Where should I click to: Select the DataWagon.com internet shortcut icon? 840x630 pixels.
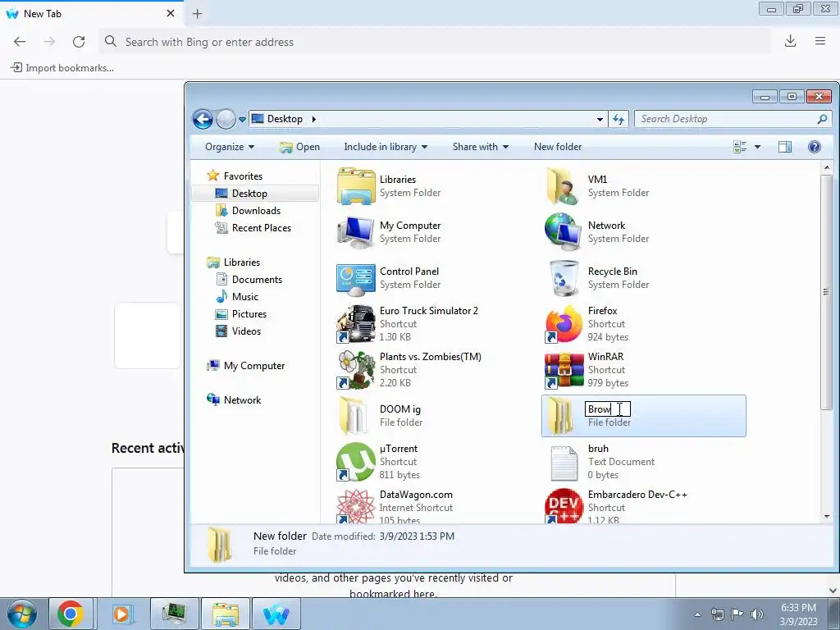click(x=356, y=505)
